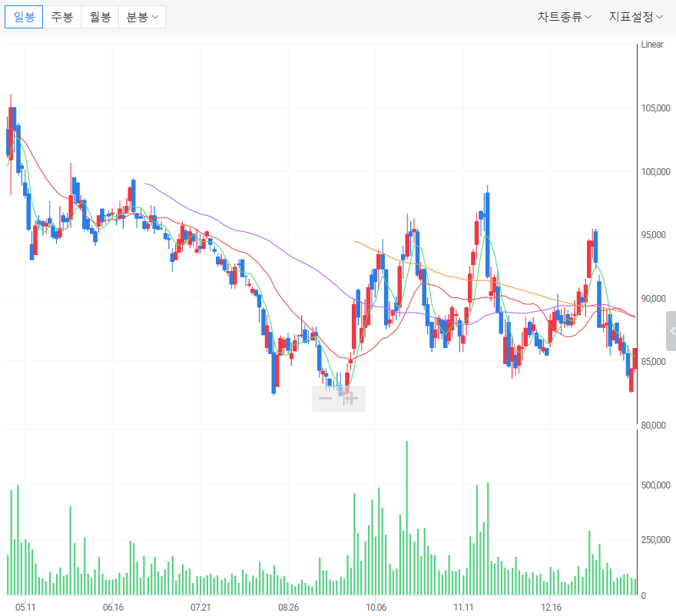This screenshot has width=676, height=616.
Task: Zoom out the chart with minus icon
Action: (325, 399)
